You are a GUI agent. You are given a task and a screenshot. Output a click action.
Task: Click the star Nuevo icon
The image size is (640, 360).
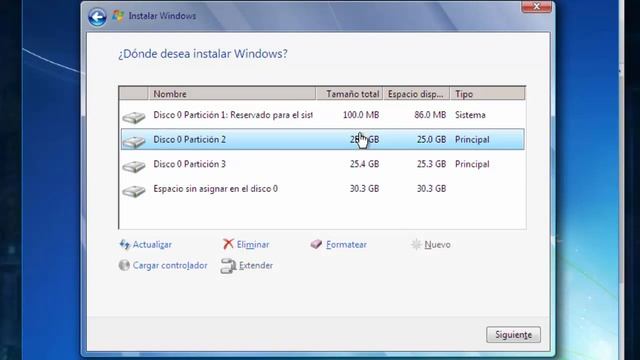(416, 244)
